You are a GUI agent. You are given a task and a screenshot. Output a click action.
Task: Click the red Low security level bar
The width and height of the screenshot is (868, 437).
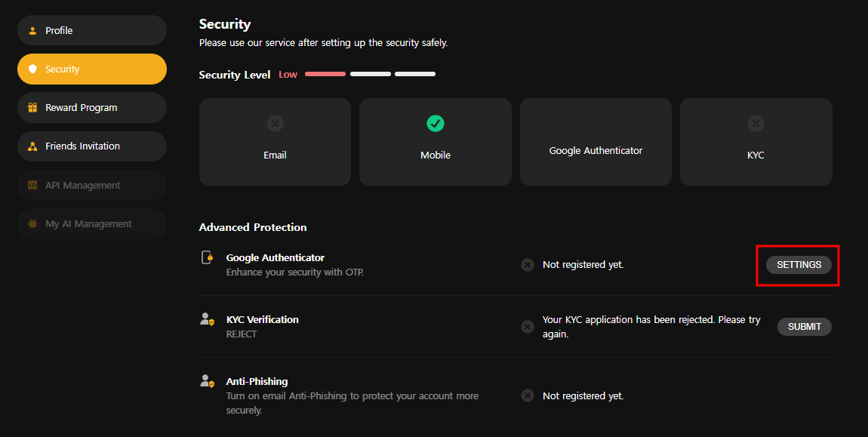tap(325, 74)
